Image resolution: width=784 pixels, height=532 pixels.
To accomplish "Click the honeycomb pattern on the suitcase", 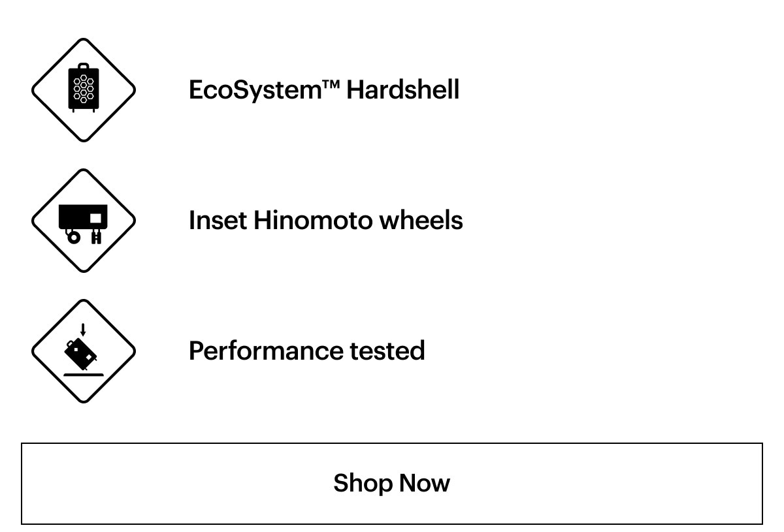I will click(x=83, y=89).
